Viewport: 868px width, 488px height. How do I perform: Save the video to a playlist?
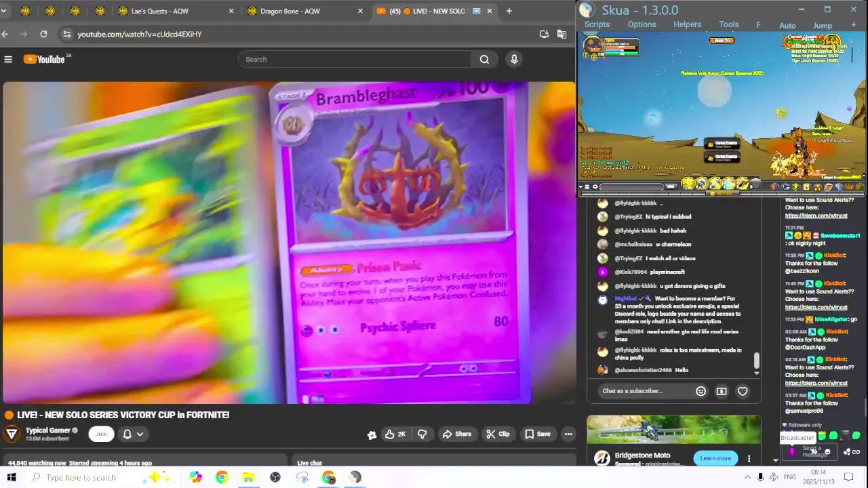537,434
